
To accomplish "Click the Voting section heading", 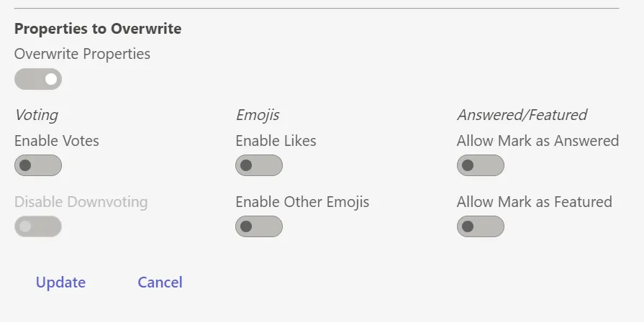I will click(36, 115).
